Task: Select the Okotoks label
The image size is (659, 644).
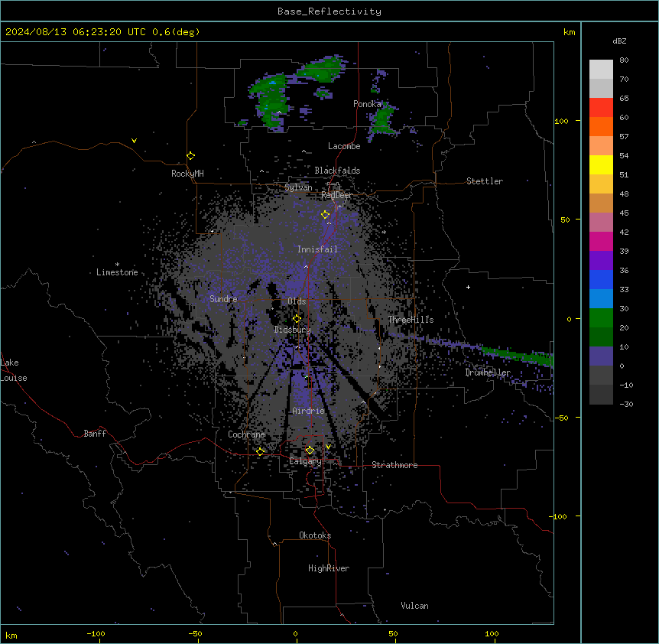Action: point(315,535)
